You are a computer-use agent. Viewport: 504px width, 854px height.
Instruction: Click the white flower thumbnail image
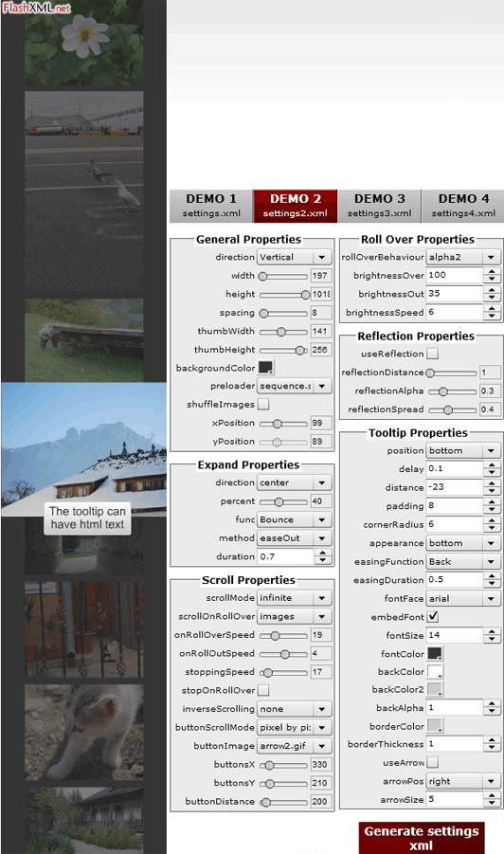coord(84,43)
